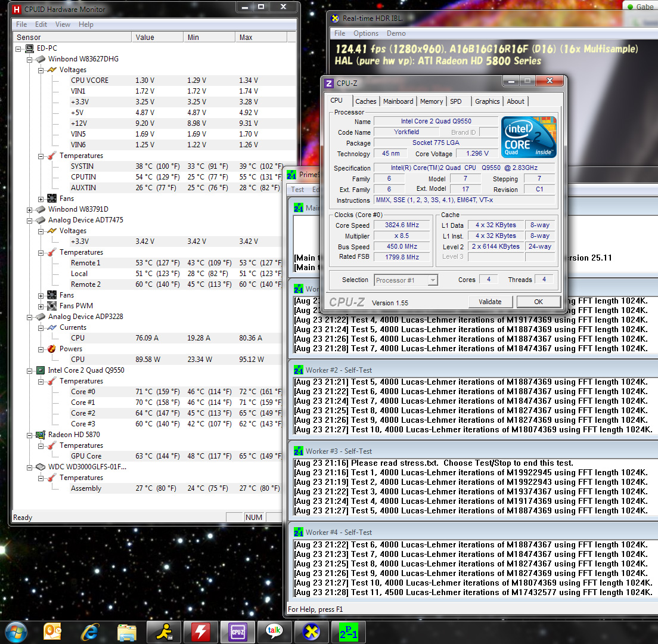Switch to Hardware Monitor red lightning taskbar icon

click(201, 632)
